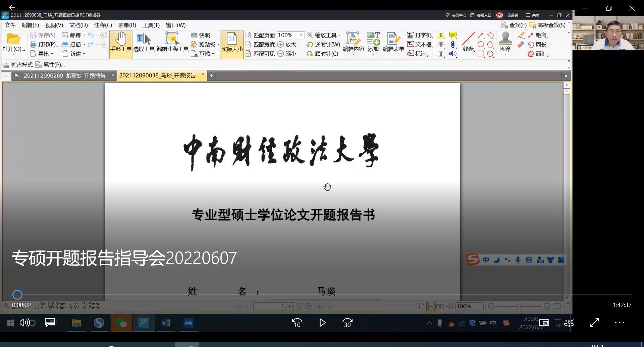Play the video
Screen dimensions: 644x347
[322, 323]
